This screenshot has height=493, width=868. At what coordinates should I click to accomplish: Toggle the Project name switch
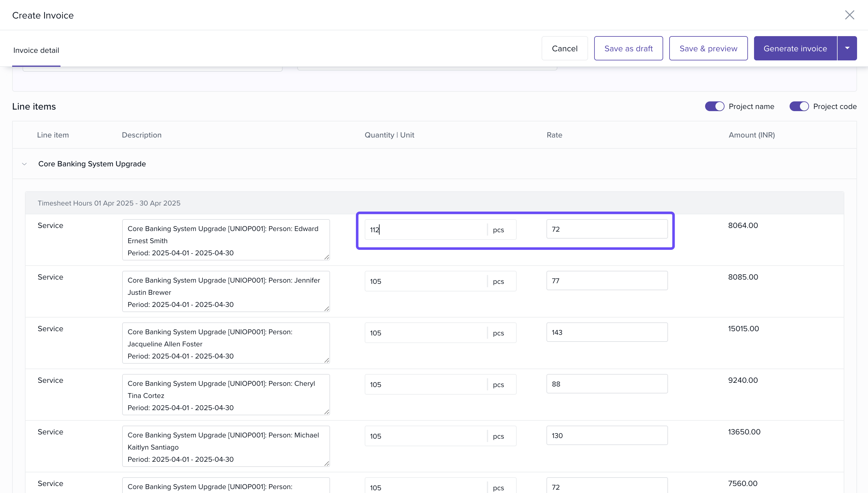[x=715, y=106]
